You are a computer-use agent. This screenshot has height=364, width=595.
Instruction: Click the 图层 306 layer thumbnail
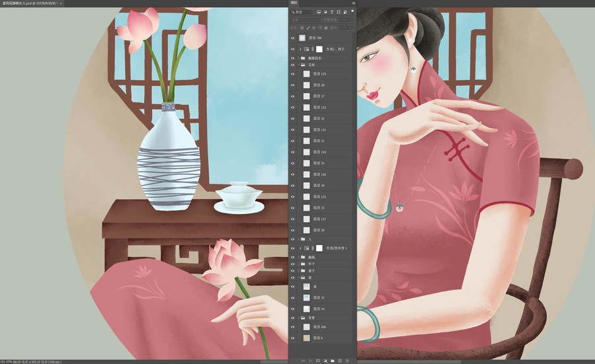click(302, 38)
